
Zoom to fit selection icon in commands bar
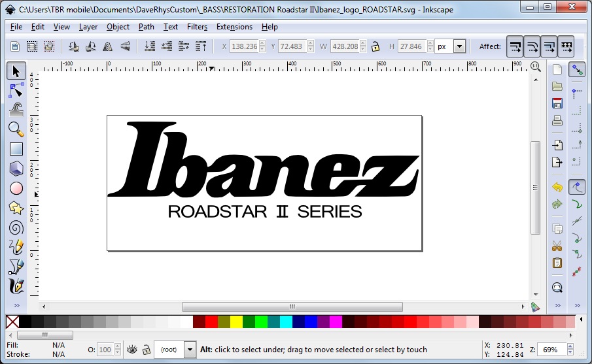point(557,288)
